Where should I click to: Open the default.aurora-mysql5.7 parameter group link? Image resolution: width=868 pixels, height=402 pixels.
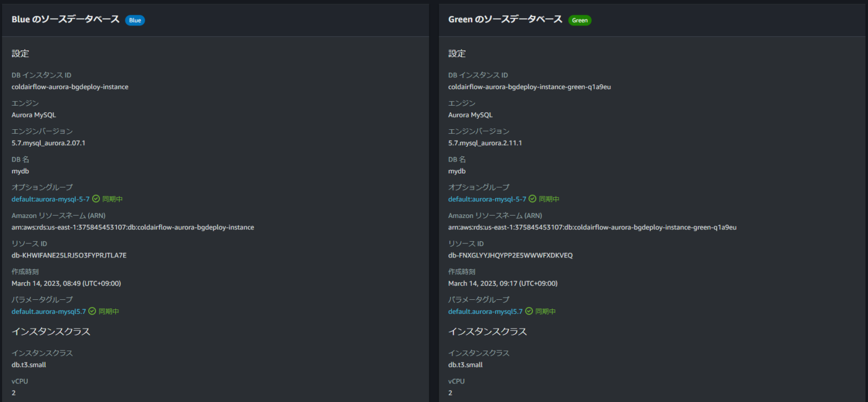click(x=48, y=311)
